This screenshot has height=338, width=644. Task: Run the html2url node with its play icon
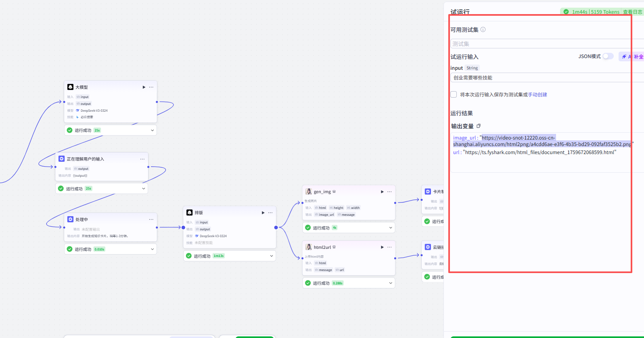tap(382, 247)
